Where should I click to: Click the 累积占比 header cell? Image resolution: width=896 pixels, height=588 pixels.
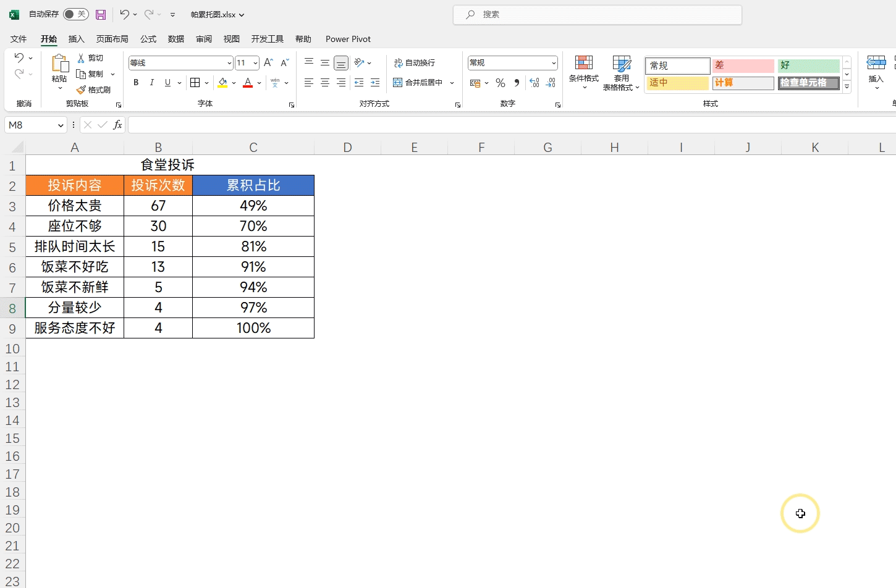pos(253,185)
